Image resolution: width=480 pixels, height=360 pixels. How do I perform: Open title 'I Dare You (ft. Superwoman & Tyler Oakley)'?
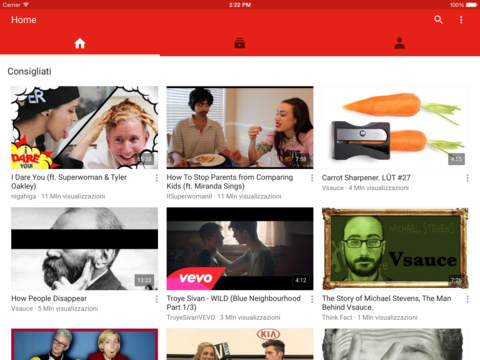pos(69,182)
